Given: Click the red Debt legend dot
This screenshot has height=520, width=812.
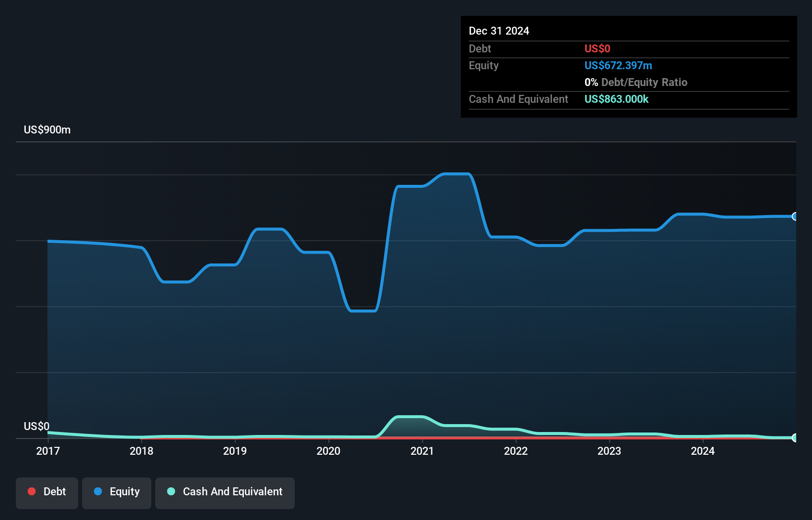Looking at the screenshot, I should (32, 491).
